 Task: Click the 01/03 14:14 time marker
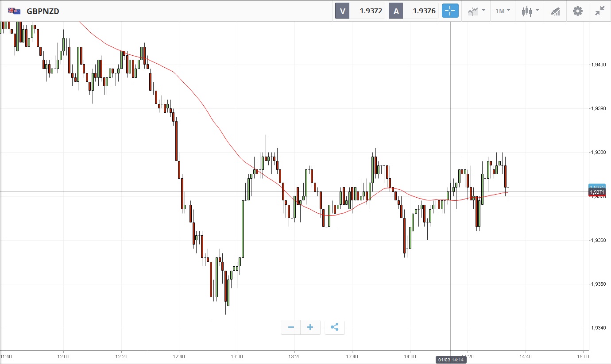tap(451, 360)
